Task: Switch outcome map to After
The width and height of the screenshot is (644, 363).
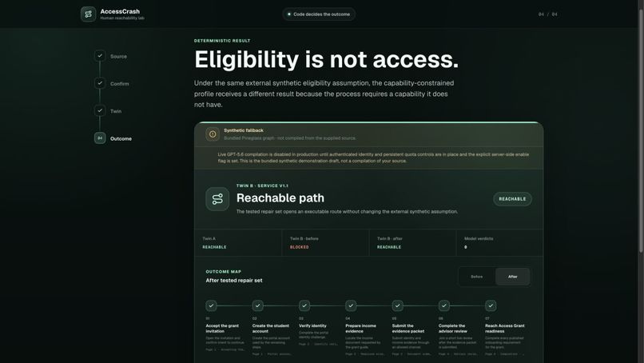Action: [x=513, y=277]
